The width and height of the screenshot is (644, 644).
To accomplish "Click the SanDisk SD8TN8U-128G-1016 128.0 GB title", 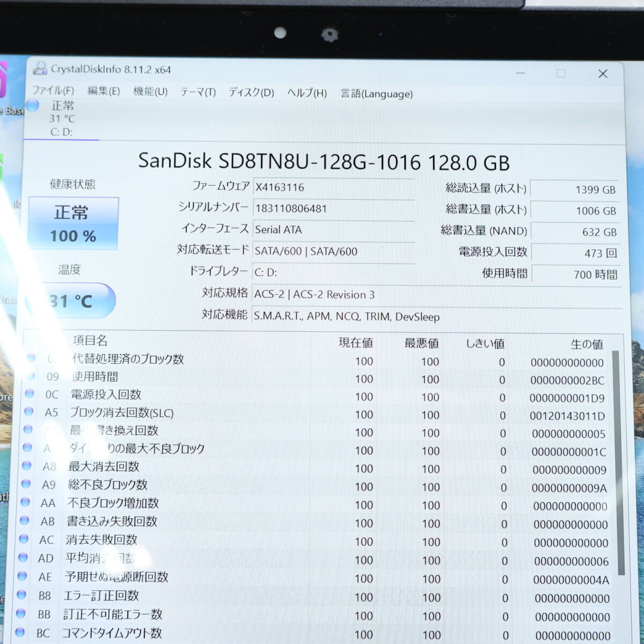I will (x=324, y=161).
